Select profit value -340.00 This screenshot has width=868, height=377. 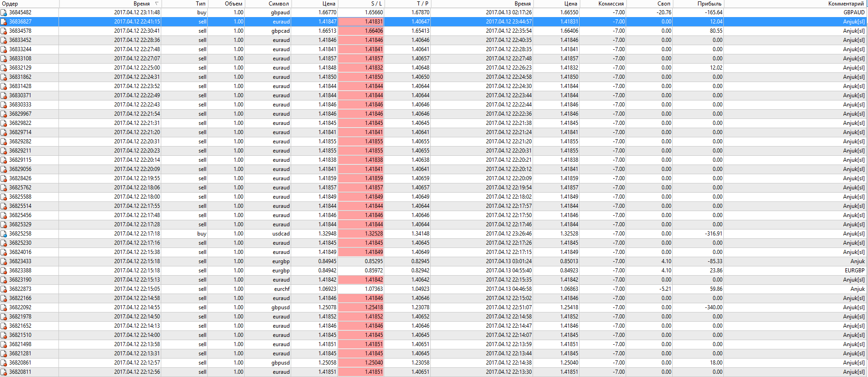click(x=713, y=307)
